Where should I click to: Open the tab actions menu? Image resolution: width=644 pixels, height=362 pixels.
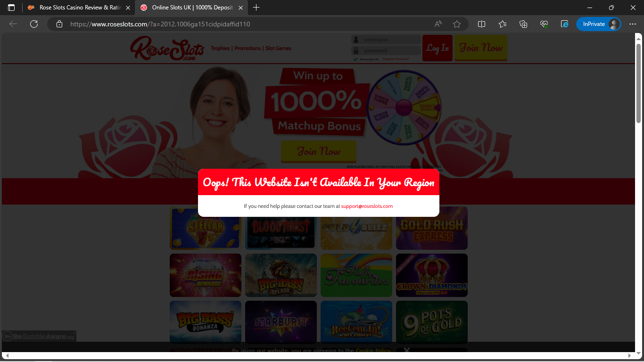(x=11, y=8)
